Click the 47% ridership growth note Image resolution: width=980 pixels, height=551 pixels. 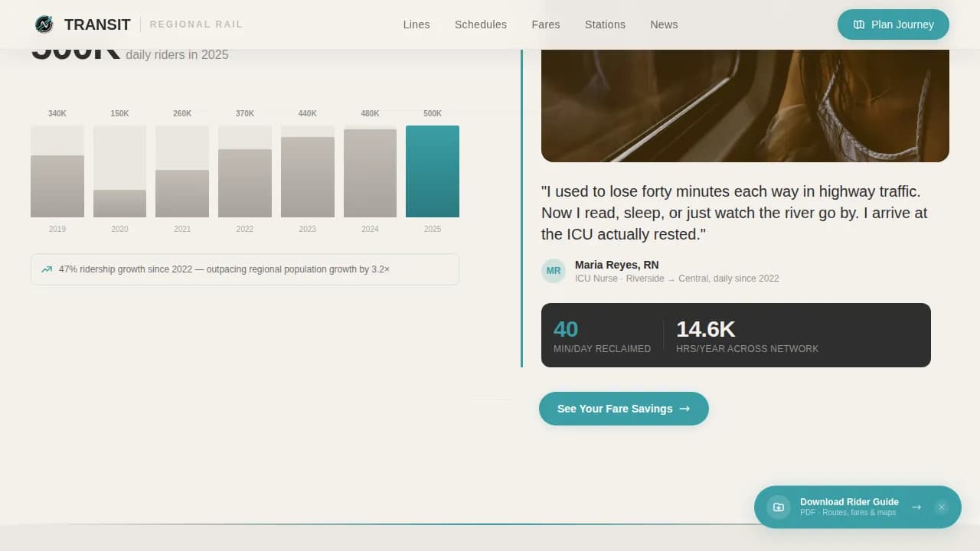point(245,269)
